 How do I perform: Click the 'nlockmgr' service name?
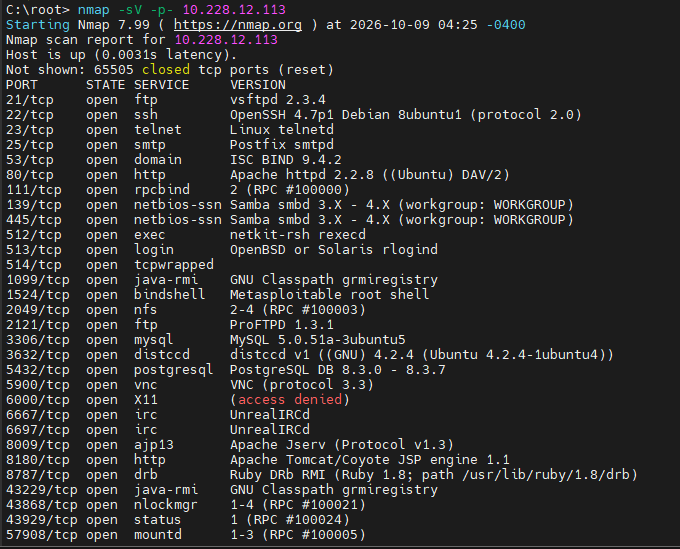pos(166,505)
